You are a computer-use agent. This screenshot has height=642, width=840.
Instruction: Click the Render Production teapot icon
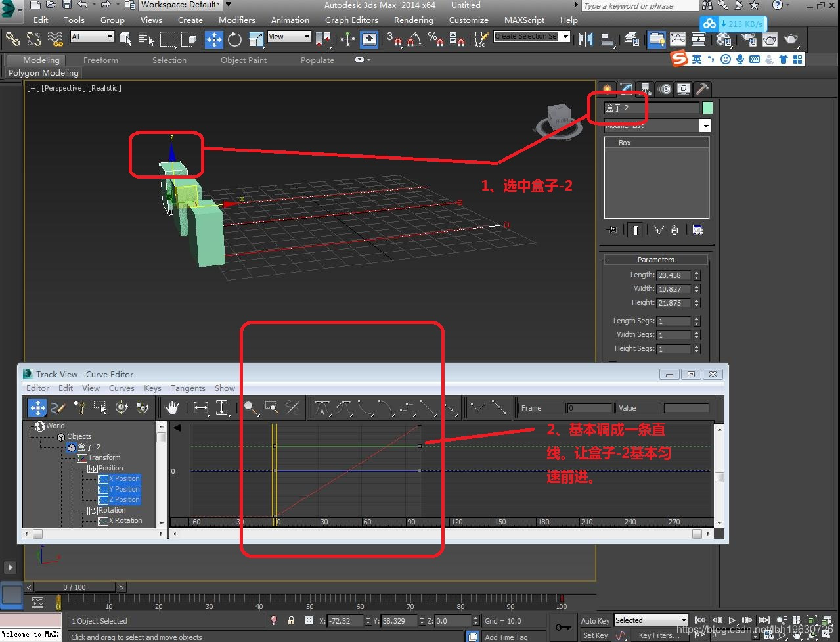791,39
